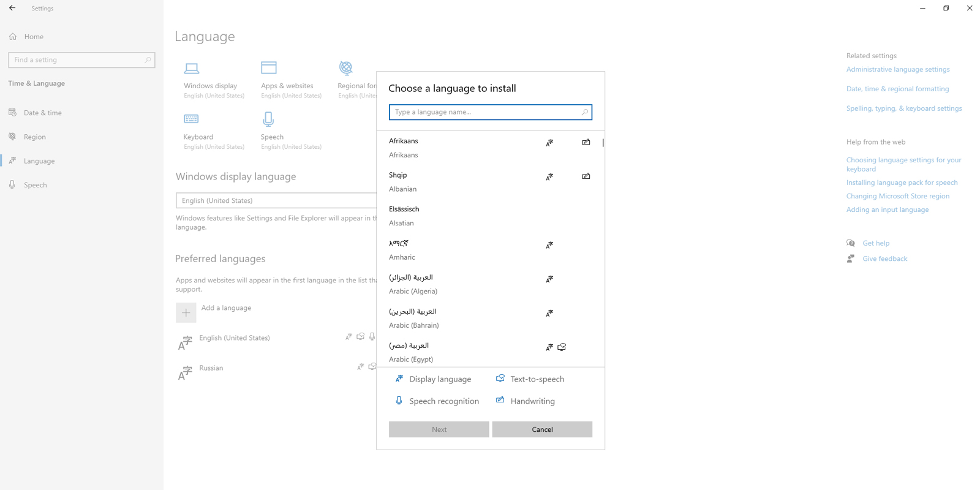
Task: Open the Windows display language dropdown
Action: [x=276, y=200]
